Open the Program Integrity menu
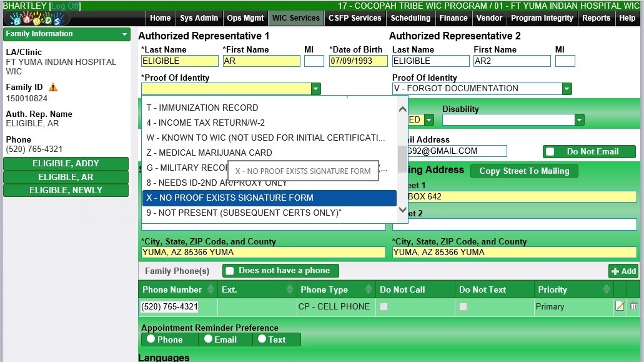The width and height of the screenshot is (644, 362). 542,18
